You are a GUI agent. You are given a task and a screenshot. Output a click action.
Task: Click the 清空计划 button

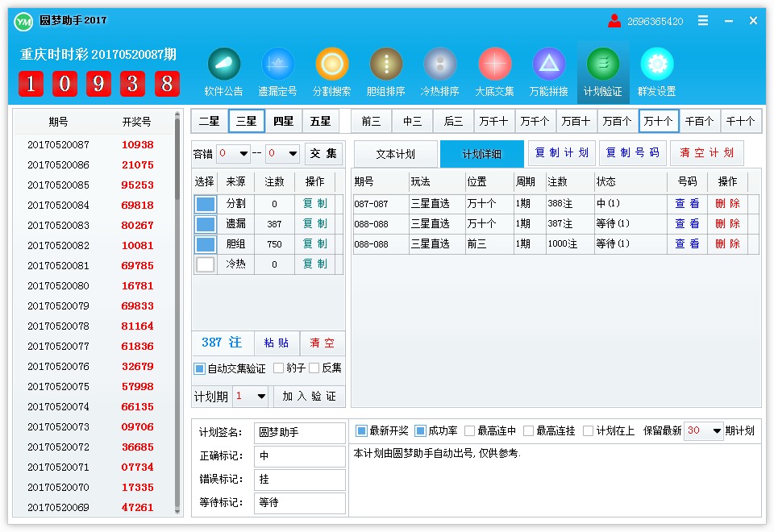pyautogui.click(x=706, y=153)
